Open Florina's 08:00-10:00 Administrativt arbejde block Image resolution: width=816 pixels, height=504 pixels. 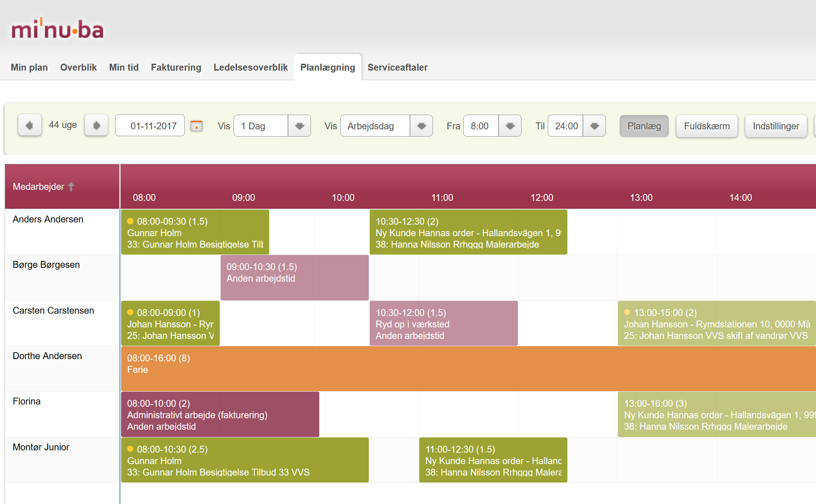pos(220,414)
